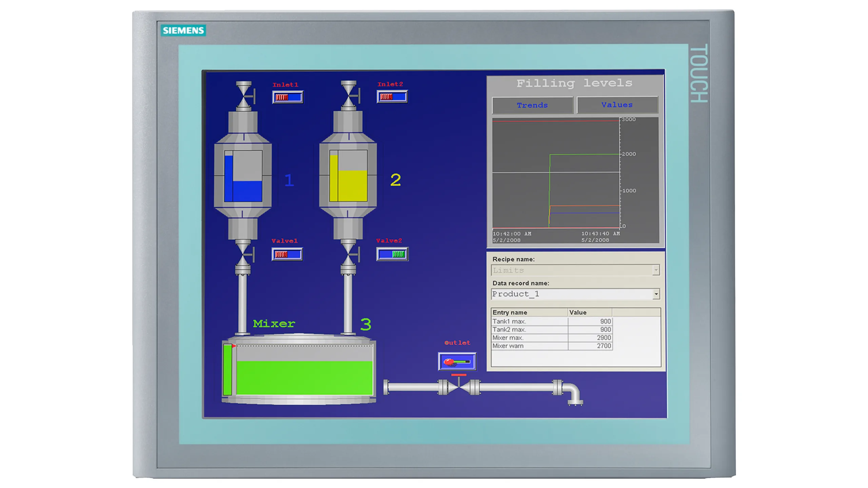Toggle the Inlet2 switch

click(x=392, y=97)
